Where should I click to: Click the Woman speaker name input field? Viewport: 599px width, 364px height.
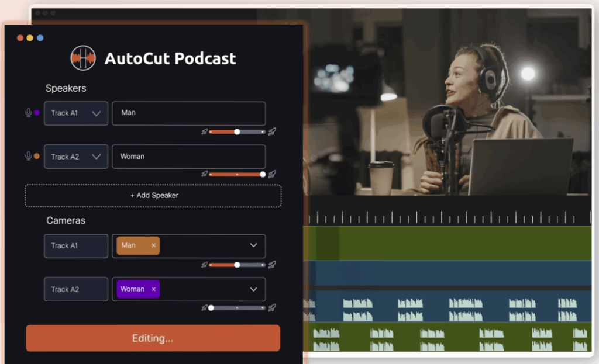188,157
